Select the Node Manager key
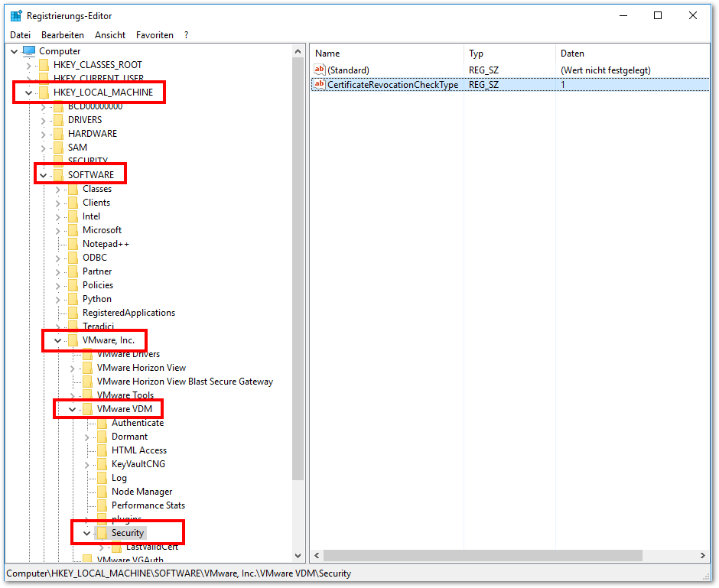 pos(142,492)
